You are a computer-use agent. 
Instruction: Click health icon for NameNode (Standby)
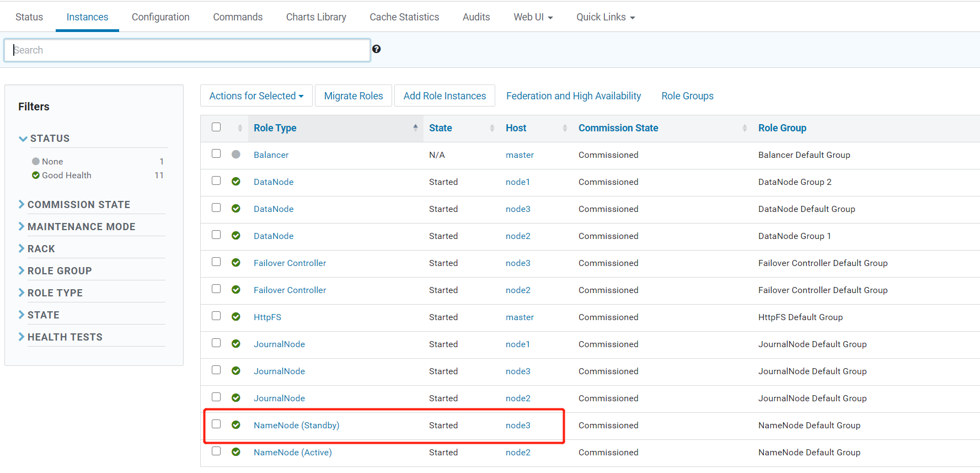[x=236, y=425]
